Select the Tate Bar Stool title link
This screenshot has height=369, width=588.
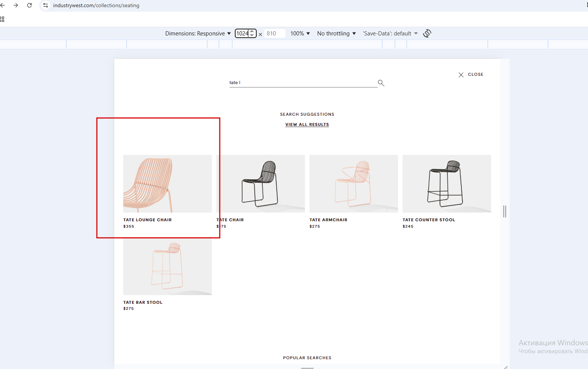click(x=143, y=302)
